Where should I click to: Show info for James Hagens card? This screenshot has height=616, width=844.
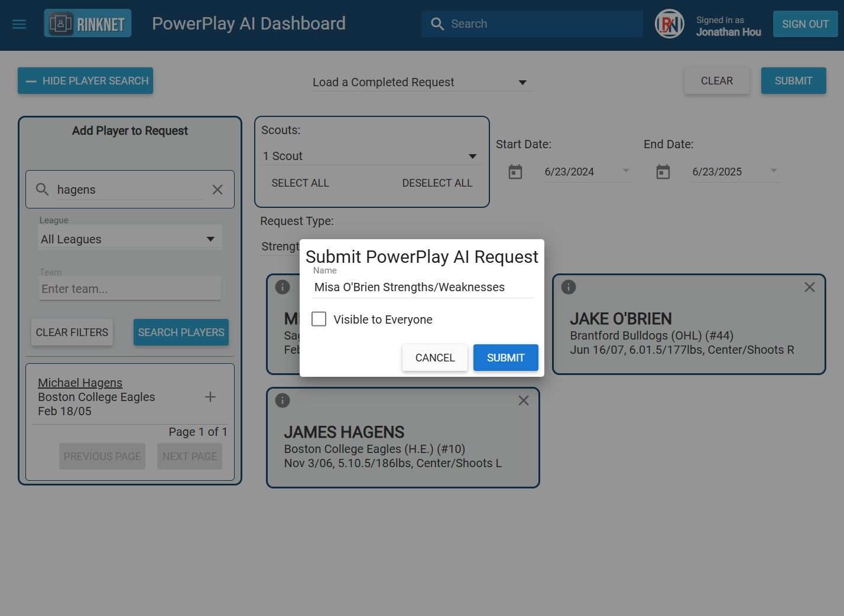283,400
